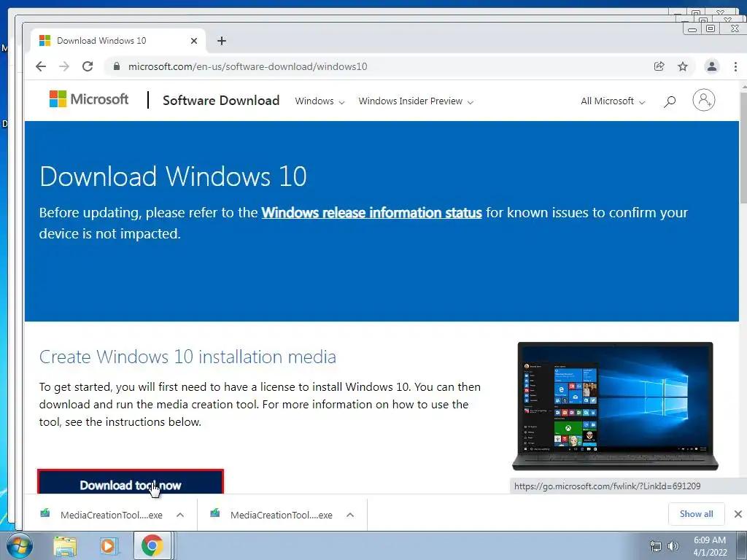Image resolution: width=747 pixels, height=560 pixels.
Task: Click the Create Windows 10 installation media heading
Action: (x=187, y=357)
